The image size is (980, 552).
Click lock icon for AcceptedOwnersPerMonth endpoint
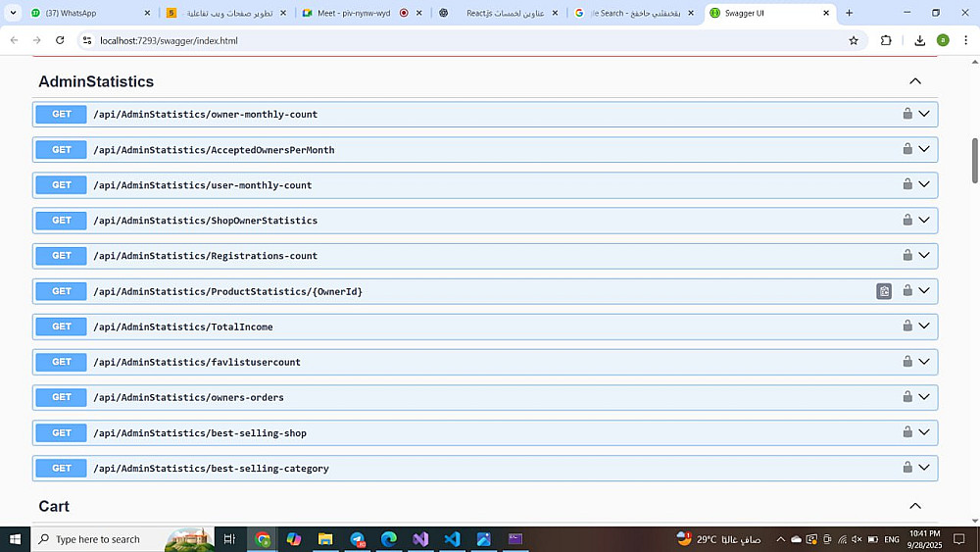[x=906, y=149]
